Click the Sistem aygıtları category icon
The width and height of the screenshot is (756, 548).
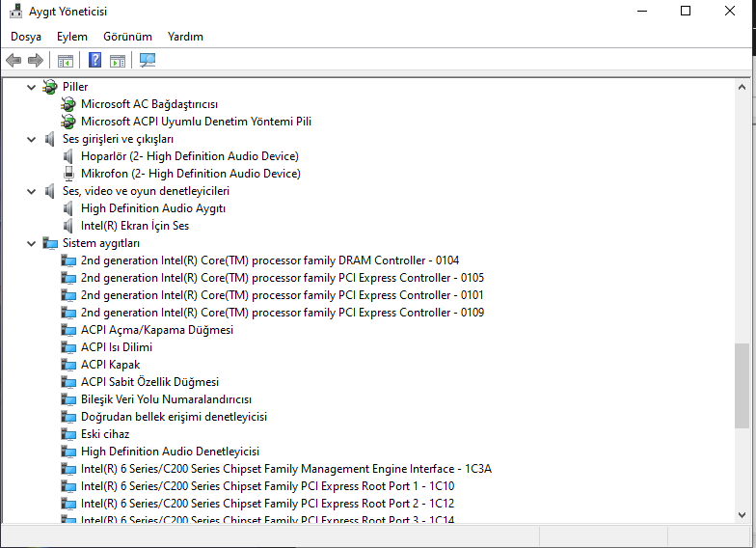(50, 243)
